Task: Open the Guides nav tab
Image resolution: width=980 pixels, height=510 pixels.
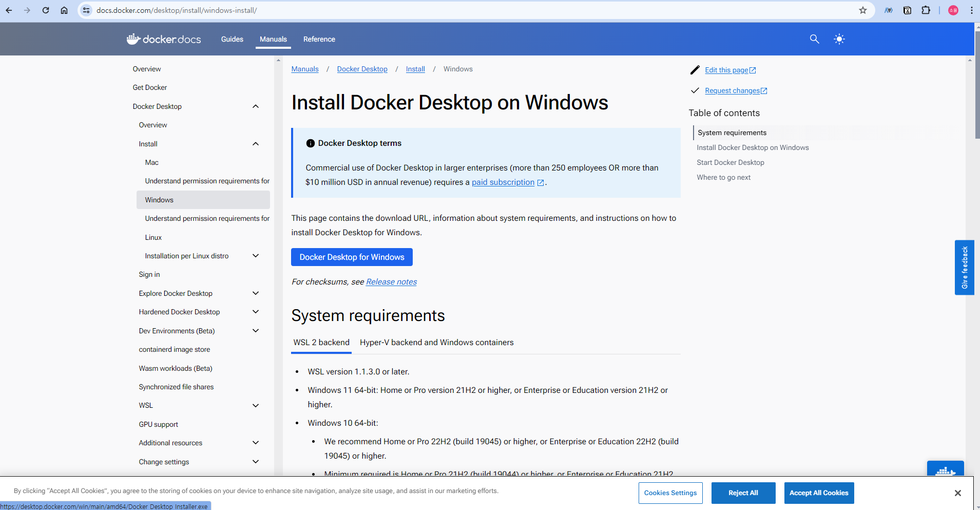Action: point(232,39)
